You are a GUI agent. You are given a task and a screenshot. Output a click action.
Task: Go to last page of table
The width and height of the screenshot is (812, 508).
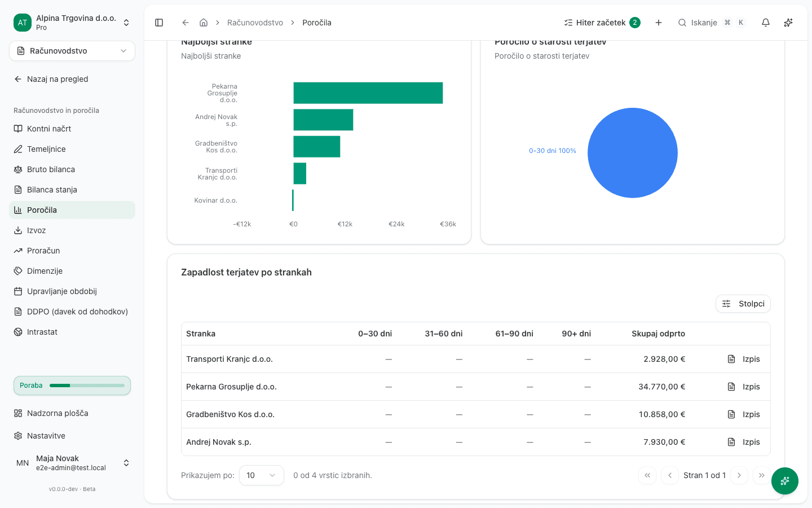pyautogui.click(x=762, y=475)
